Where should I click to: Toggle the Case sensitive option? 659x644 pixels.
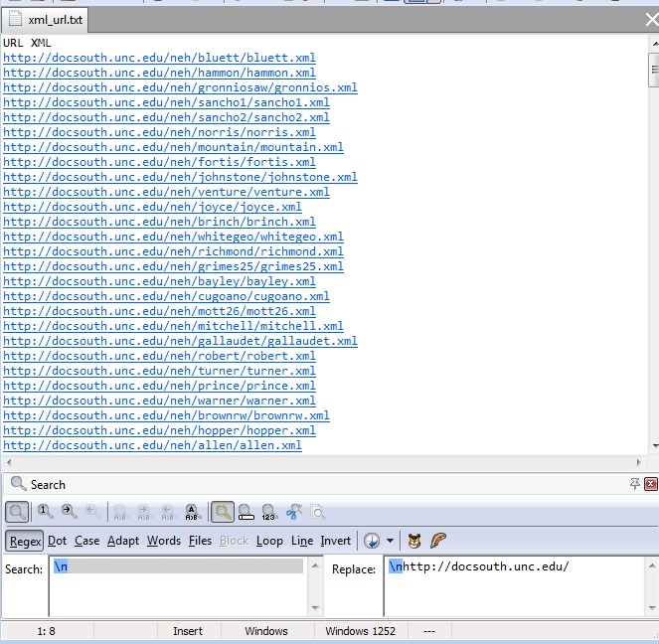tap(87, 541)
